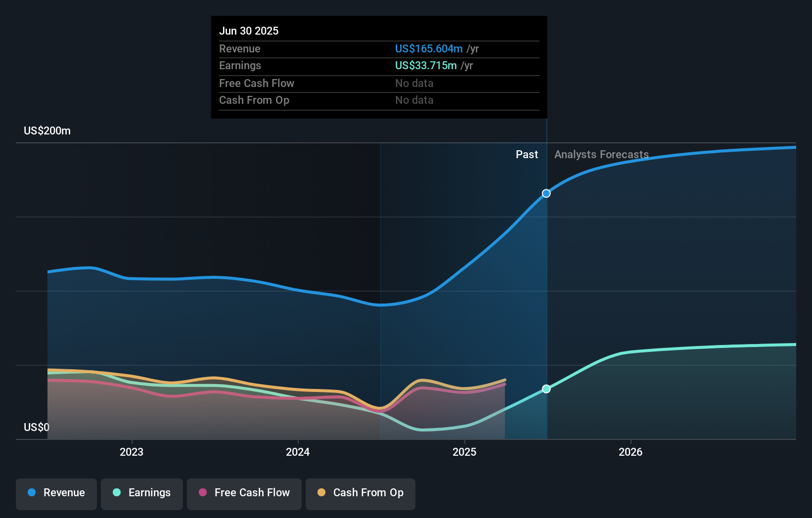Select the Revenue data point marker on chart
This screenshot has width=812, height=518.
[x=546, y=193]
